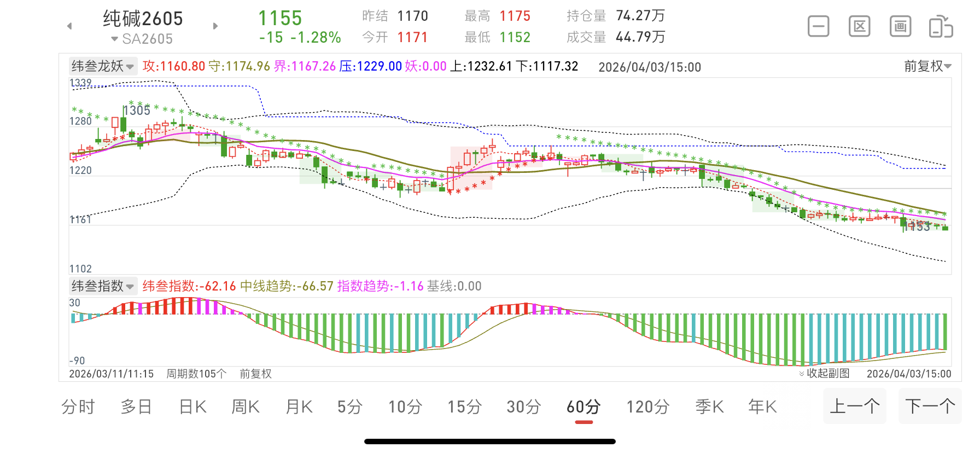Go to next contract with right arrow
The height and width of the screenshot is (453, 980).
tap(215, 26)
